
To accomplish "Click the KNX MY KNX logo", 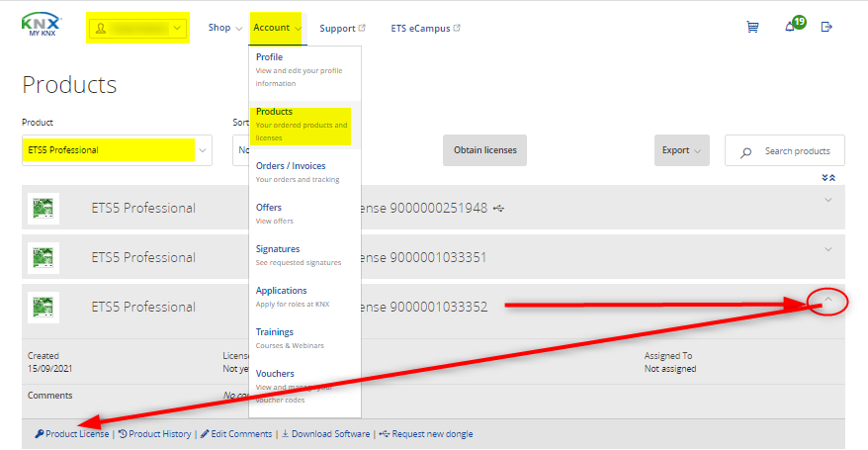I will click(42, 25).
